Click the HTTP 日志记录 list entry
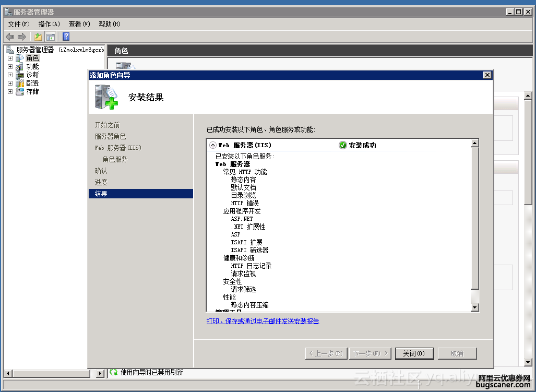Viewport: 536px width, 392px height. click(251, 266)
